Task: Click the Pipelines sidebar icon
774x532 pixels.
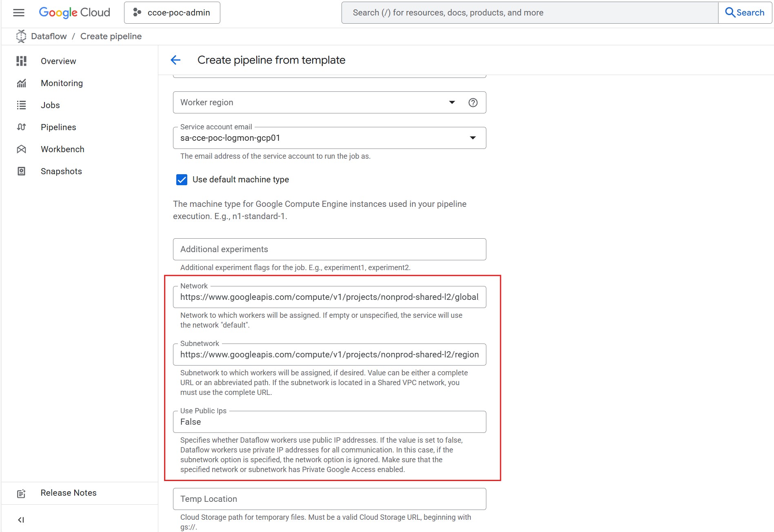Action: pyautogui.click(x=21, y=127)
